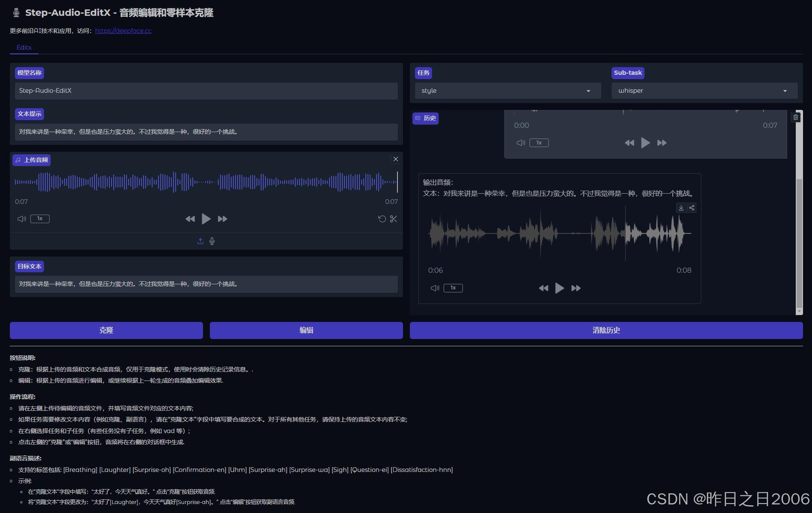Download the output audio

pos(681,208)
